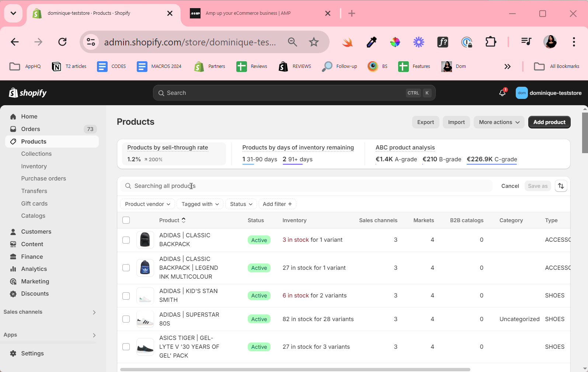Click the fonts 'f?' extension icon
Screen dimensions: 588x372
443,42
